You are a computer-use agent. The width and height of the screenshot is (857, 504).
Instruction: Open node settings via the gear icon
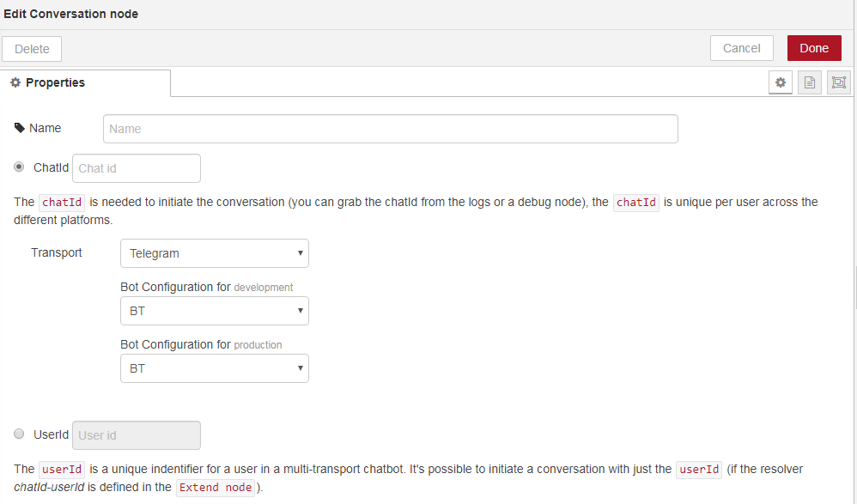(x=781, y=82)
